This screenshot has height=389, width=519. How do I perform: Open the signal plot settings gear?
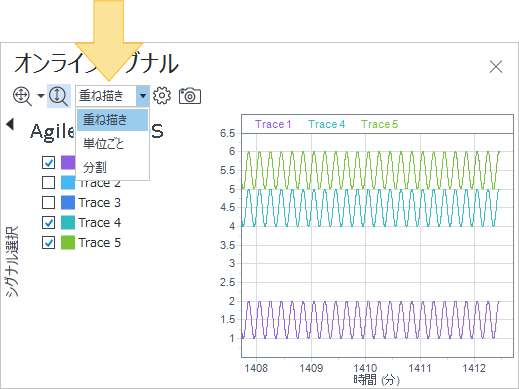162,96
